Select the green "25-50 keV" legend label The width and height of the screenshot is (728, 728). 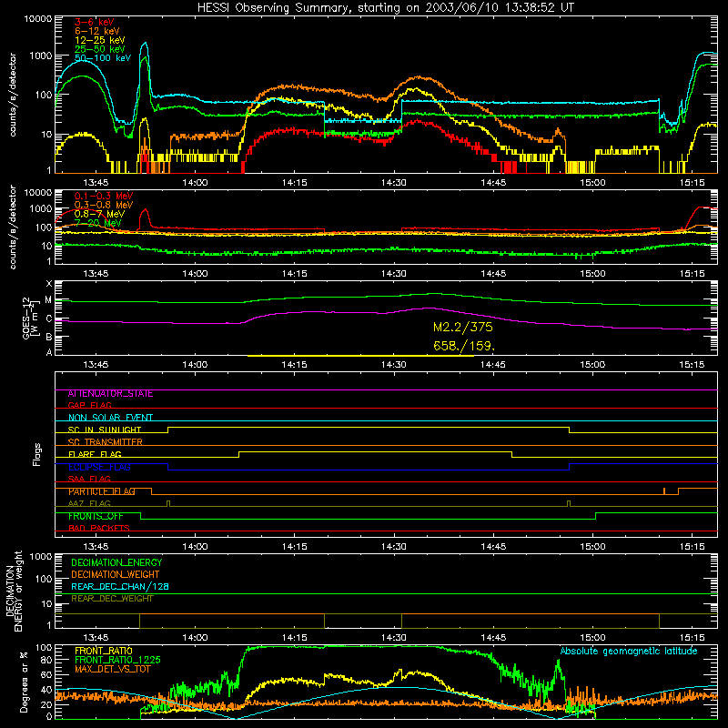tap(100, 49)
